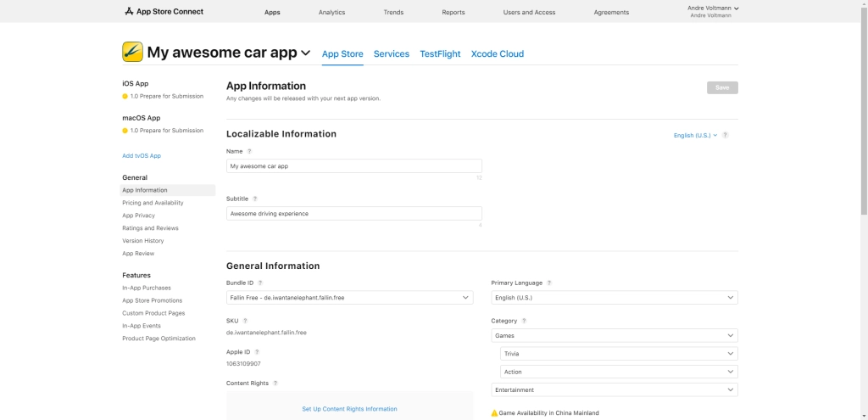Open the Entertainment secondary category dropdown
The height and width of the screenshot is (420, 868).
point(615,390)
